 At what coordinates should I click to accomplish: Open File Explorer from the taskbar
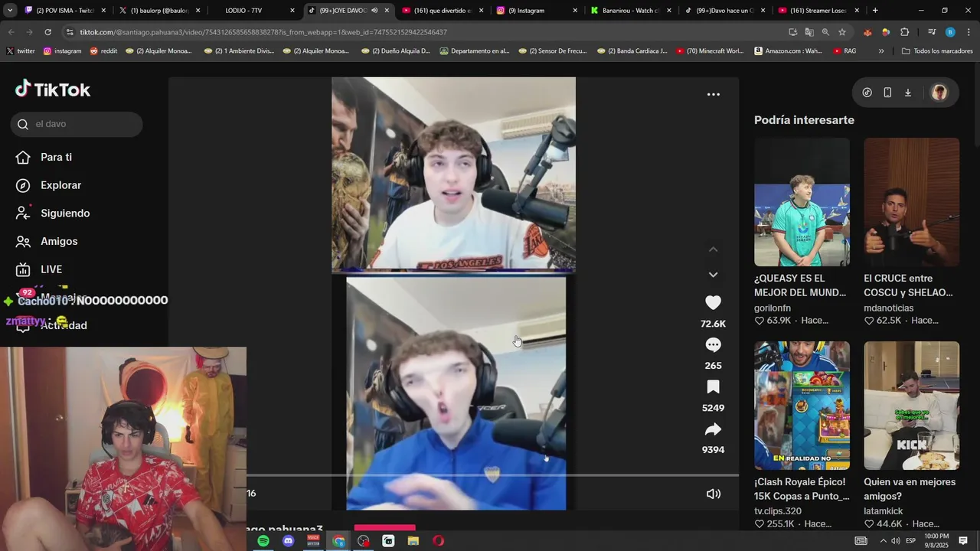(x=413, y=541)
